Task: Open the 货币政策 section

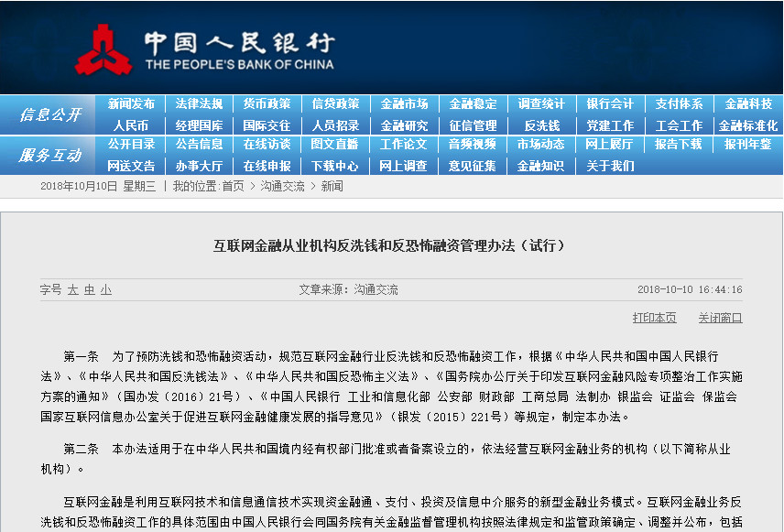Action: [x=266, y=103]
